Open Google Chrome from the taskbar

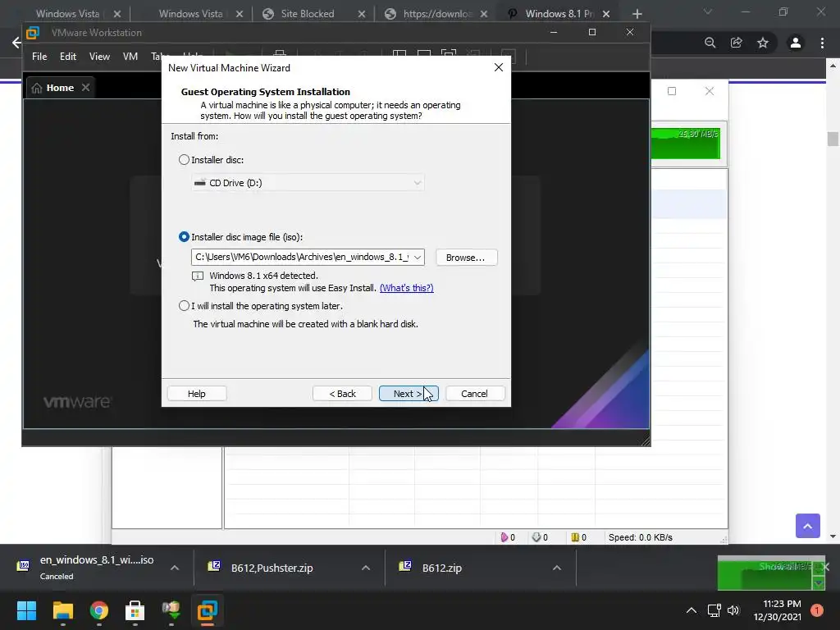tap(99, 610)
